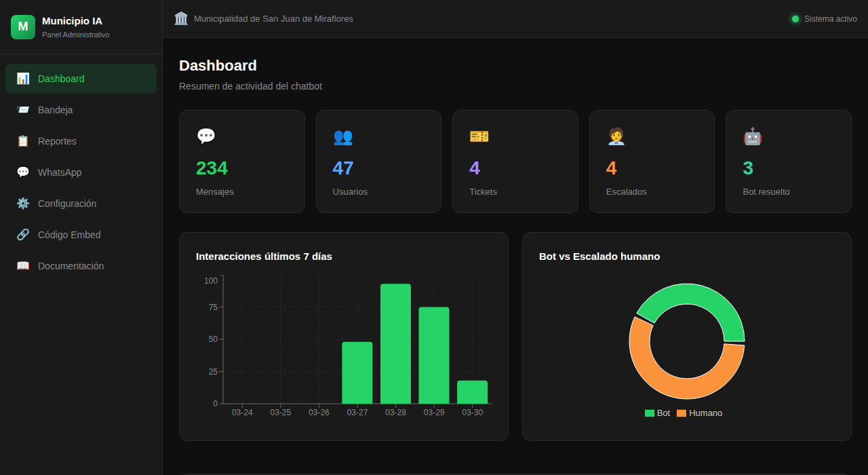Click the Documentación book icon
Screen dimensions: 868x475
point(23,266)
